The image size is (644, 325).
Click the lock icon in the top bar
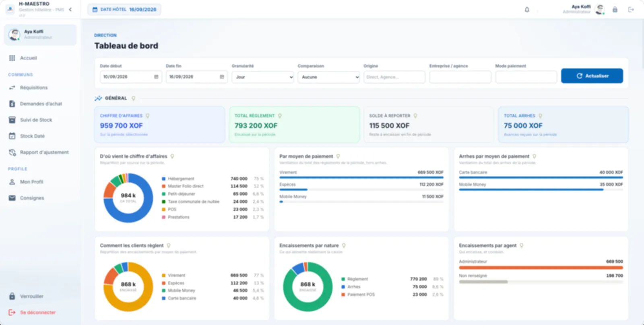tap(615, 10)
